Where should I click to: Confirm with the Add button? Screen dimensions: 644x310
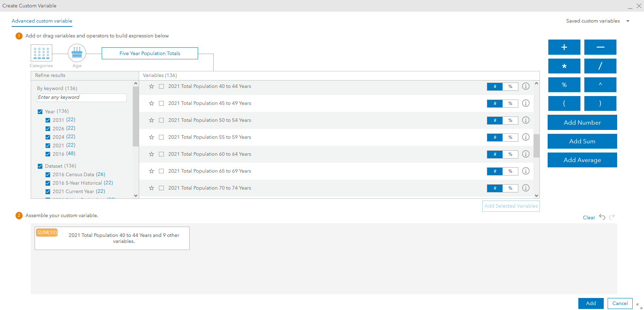591,303
